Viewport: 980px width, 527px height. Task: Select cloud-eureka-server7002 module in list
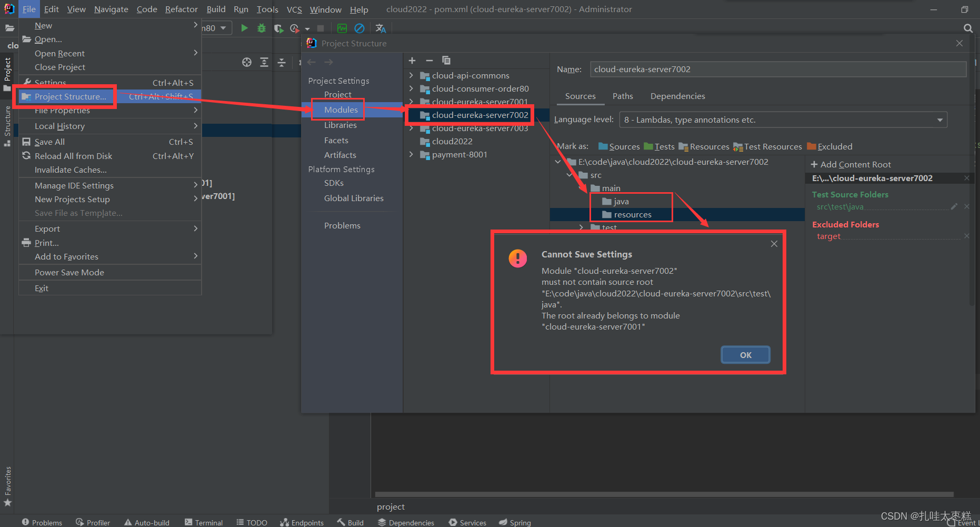pos(476,115)
